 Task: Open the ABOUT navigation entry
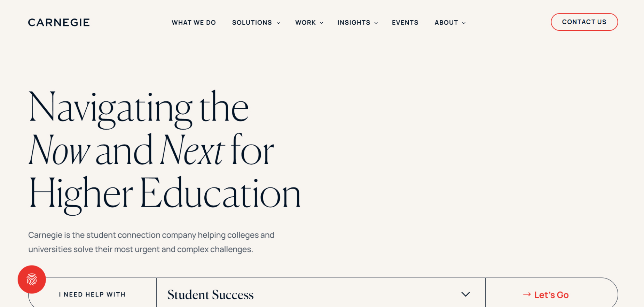coord(446,22)
